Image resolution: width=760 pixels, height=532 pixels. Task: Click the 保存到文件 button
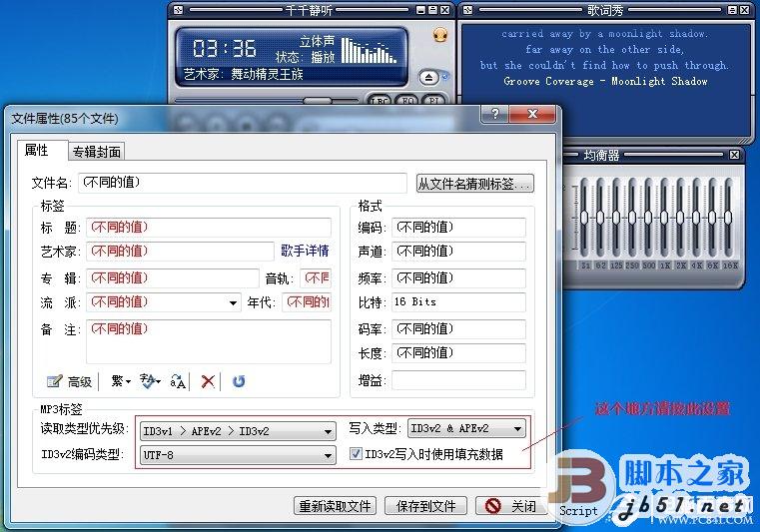(426, 506)
